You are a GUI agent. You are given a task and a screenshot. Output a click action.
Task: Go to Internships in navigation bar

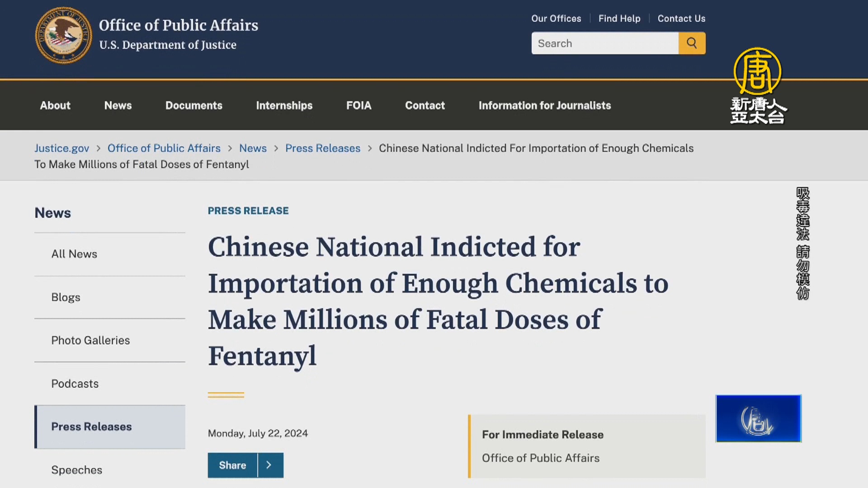click(x=284, y=105)
